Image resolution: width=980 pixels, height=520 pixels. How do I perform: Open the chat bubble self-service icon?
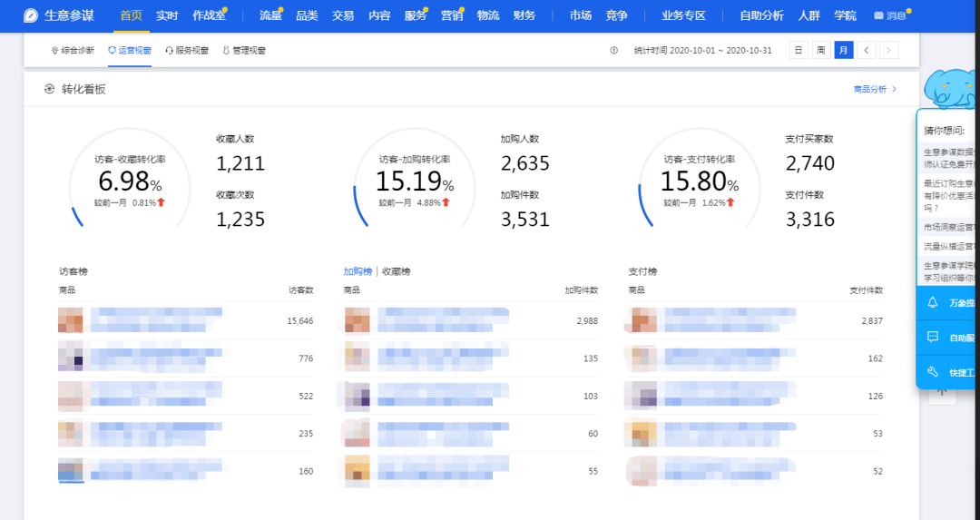pos(933,337)
